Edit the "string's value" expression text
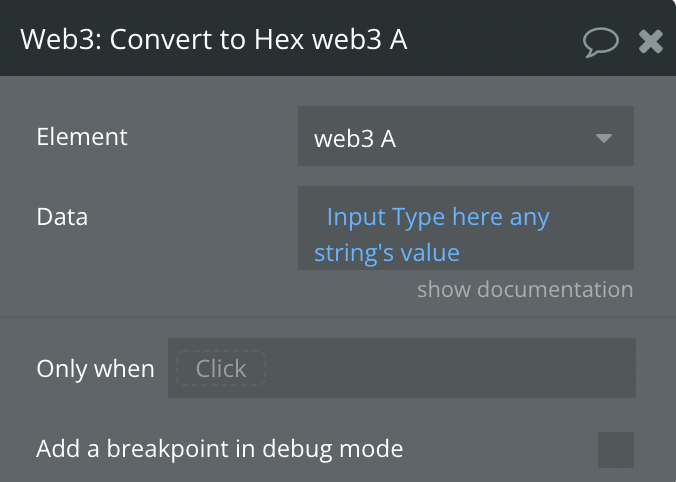The height and width of the screenshot is (482, 676). click(387, 252)
